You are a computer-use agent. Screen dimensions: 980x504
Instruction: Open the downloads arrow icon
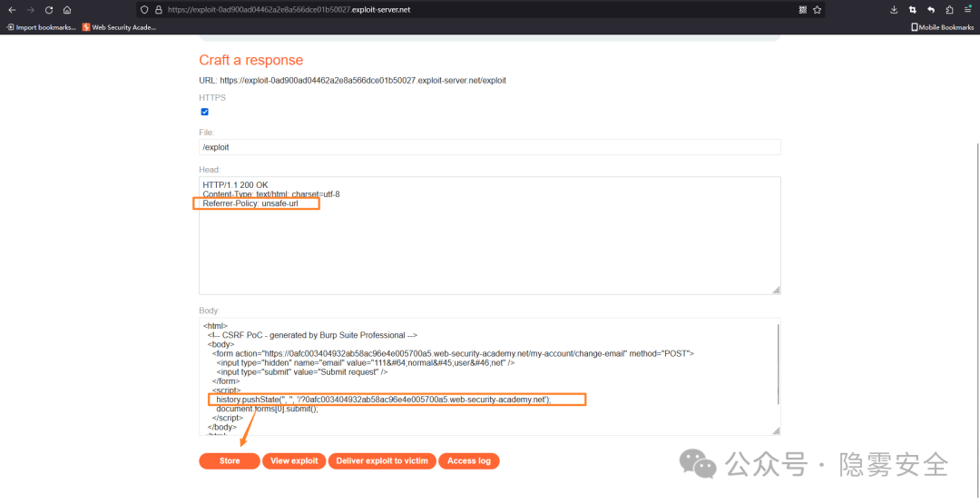[894, 10]
